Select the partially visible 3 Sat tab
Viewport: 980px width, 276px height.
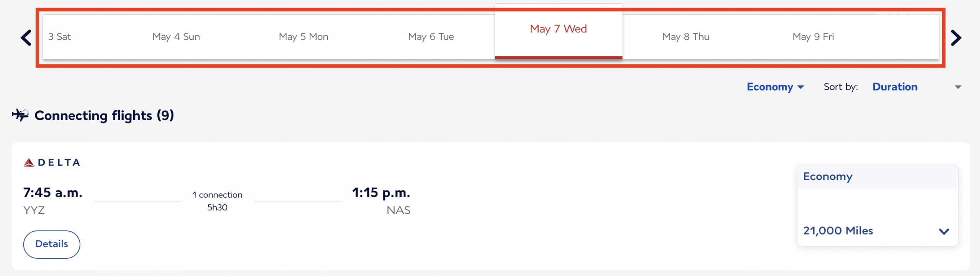[x=60, y=37]
